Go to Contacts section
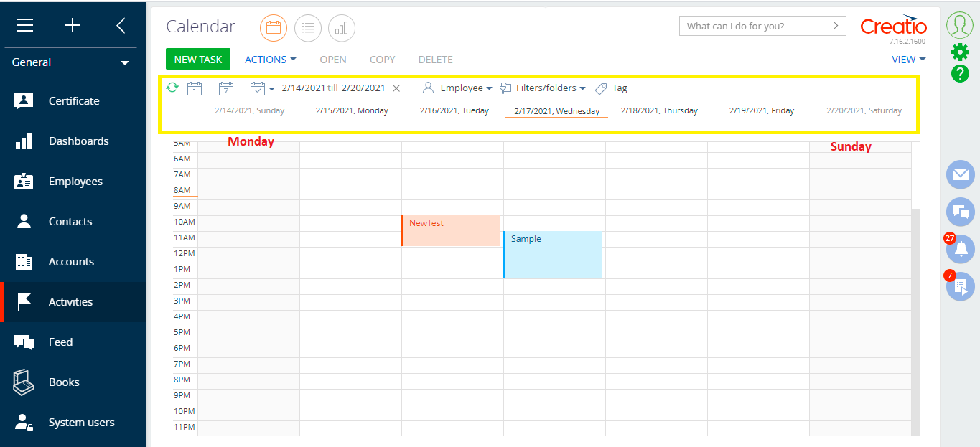Image resolution: width=980 pixels, height=447 pixels. point(70,222)
